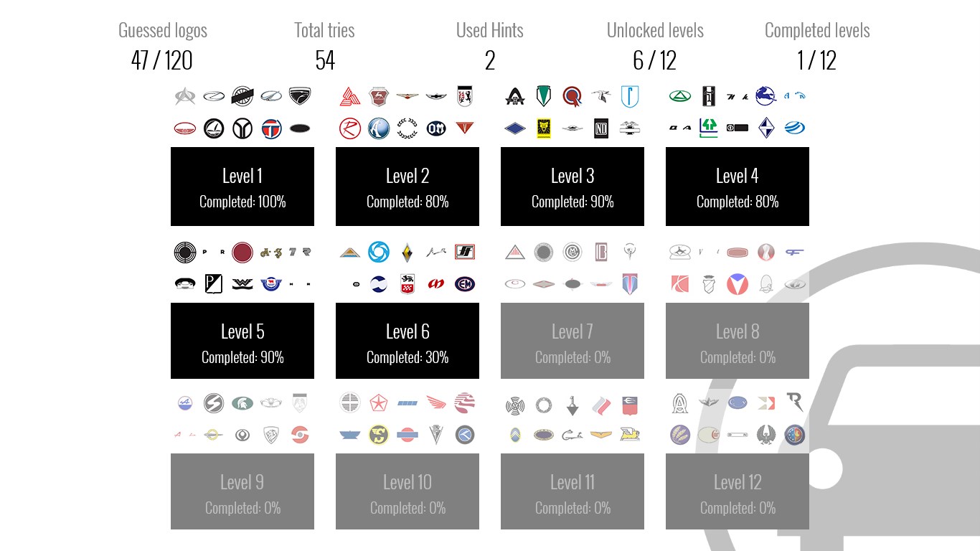The height and width of the screenshot is (551, 980).
Task: Open the Level 1 tile
Action: 242,187
